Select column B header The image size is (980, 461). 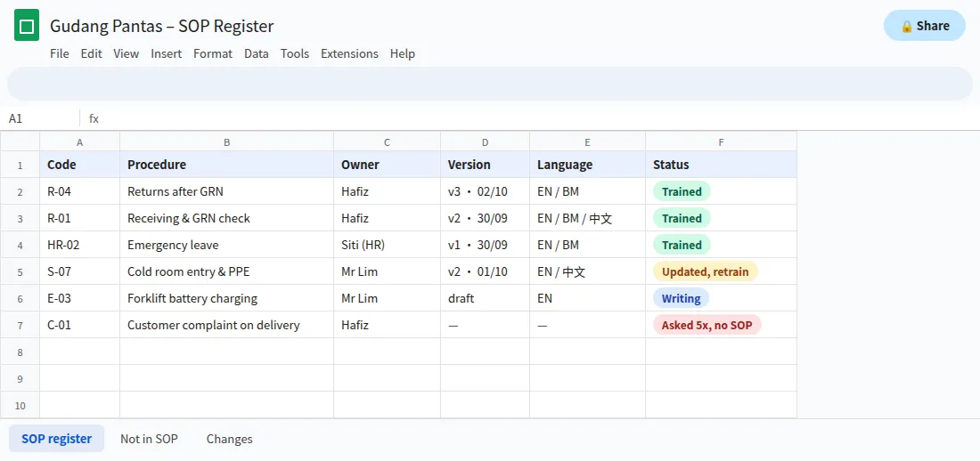(227, 142)
